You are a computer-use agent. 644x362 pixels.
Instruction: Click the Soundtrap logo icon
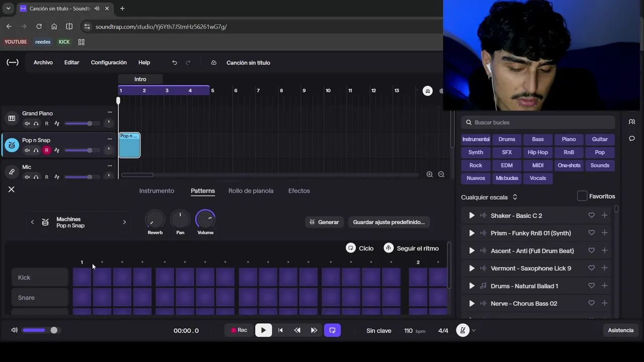13,62
